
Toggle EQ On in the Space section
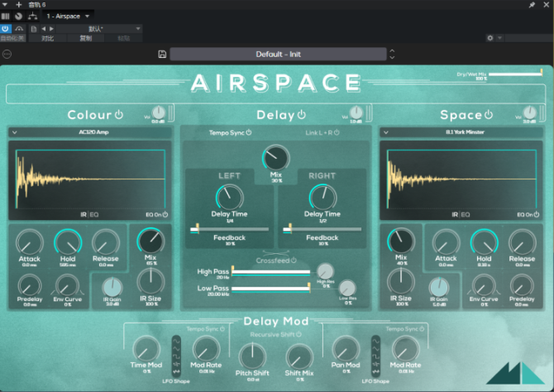529,214
